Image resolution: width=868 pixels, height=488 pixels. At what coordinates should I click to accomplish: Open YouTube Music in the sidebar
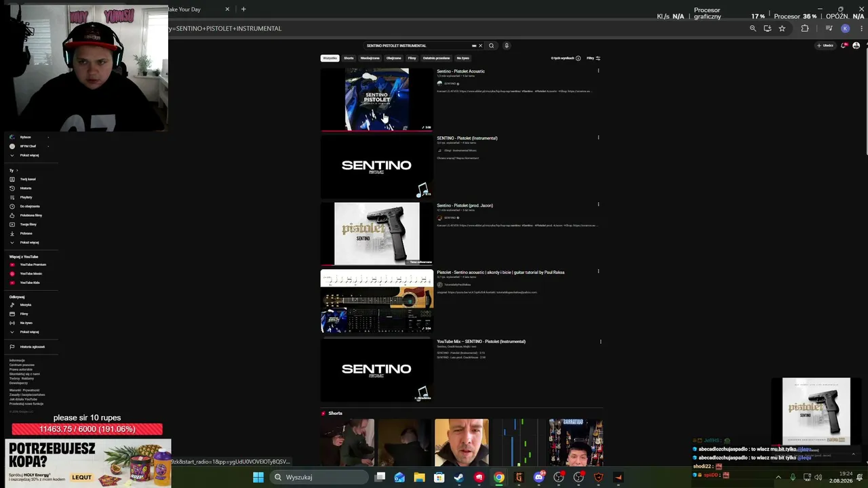point(31,274)
